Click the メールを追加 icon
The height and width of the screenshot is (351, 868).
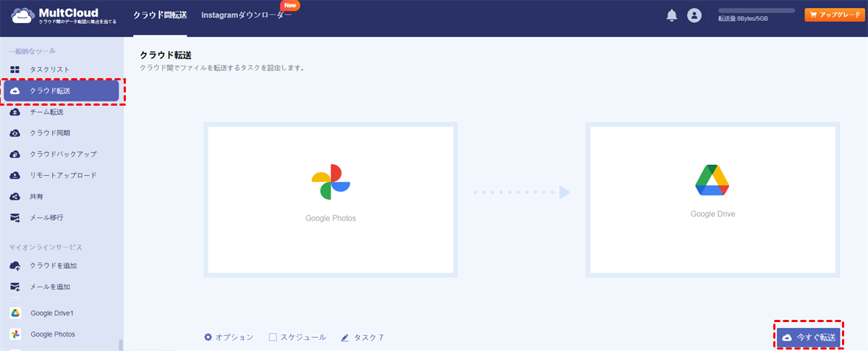tap(14, 287)
